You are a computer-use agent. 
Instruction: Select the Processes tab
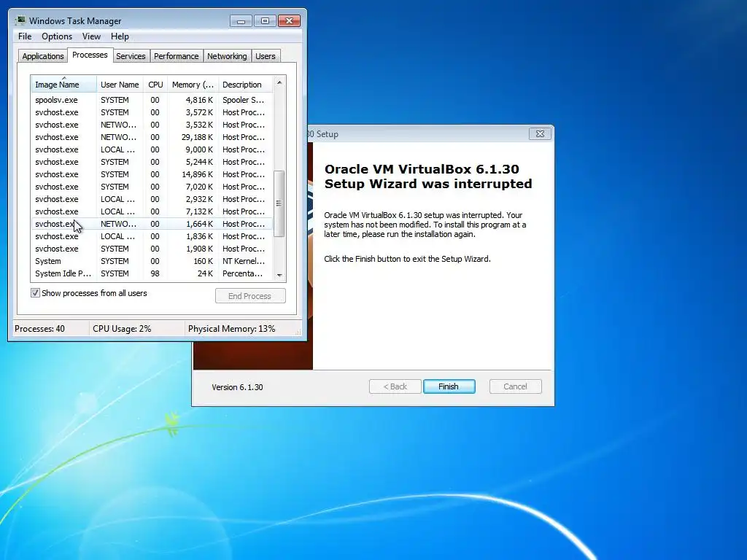pyautogui.click(x=90, y=55)
